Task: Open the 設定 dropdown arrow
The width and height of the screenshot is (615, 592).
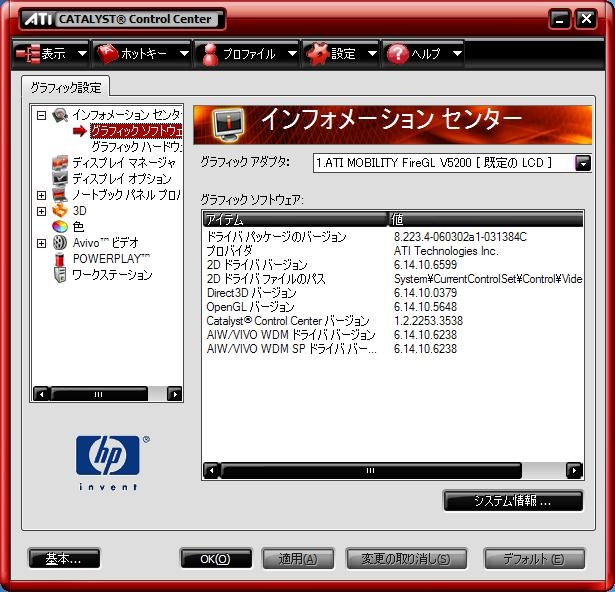Action: [x=372, y=53]
